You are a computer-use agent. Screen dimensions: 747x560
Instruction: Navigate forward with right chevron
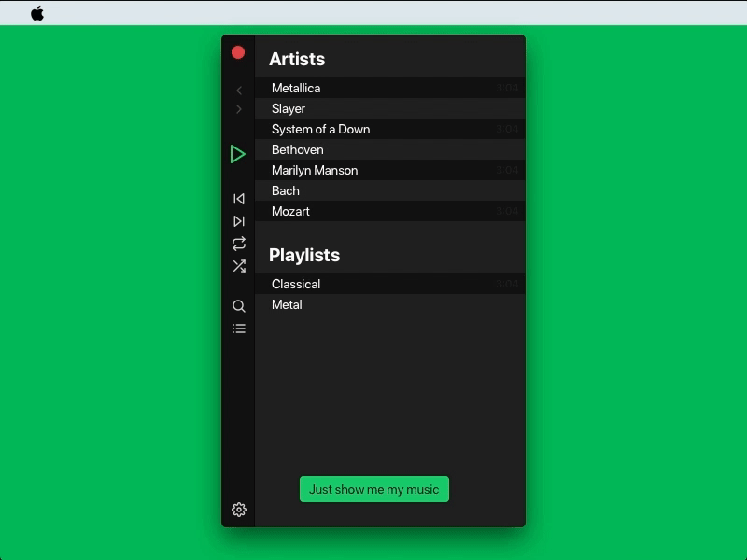point(239,109)
